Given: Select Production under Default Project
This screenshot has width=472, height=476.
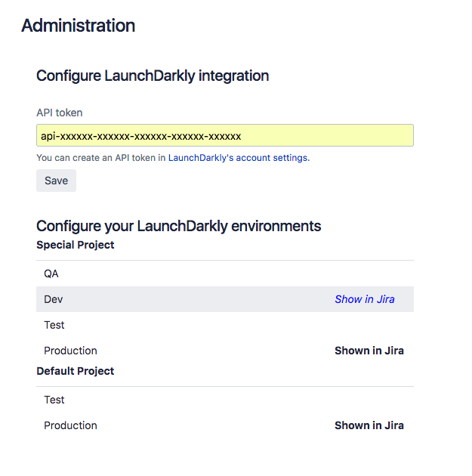Looking at the screenshot, I should (225, 425).
